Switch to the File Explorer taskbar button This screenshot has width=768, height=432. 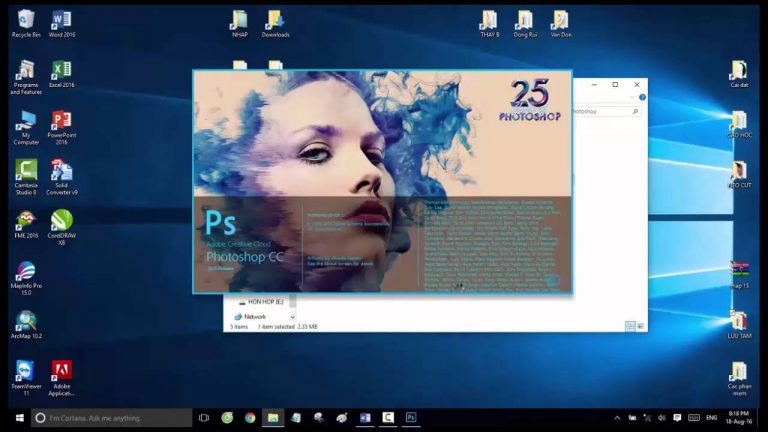click(273, 418)
